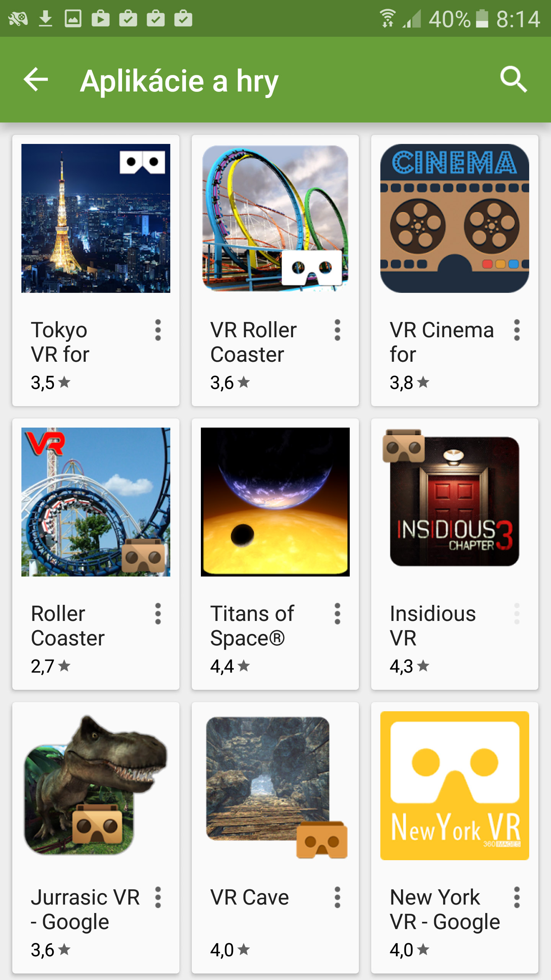Open the VR Roller Coaster thumbnail
The height and width of the screenshot is (980, 551).
click(275, 218)
